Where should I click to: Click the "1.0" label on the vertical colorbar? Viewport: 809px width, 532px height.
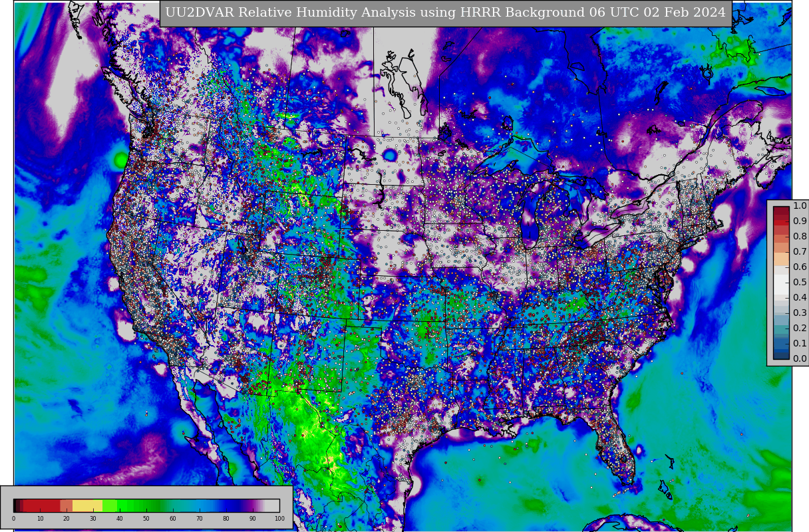point(800,206)
